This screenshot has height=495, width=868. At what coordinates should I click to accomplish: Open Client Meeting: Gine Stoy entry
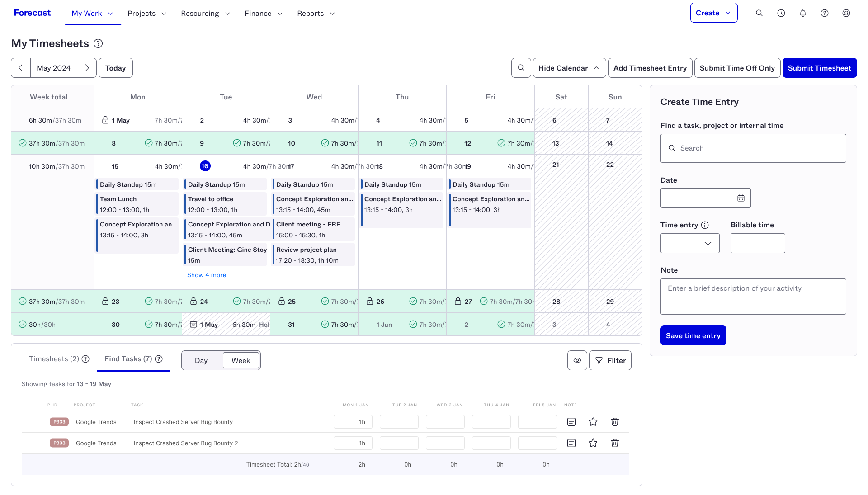225,255
